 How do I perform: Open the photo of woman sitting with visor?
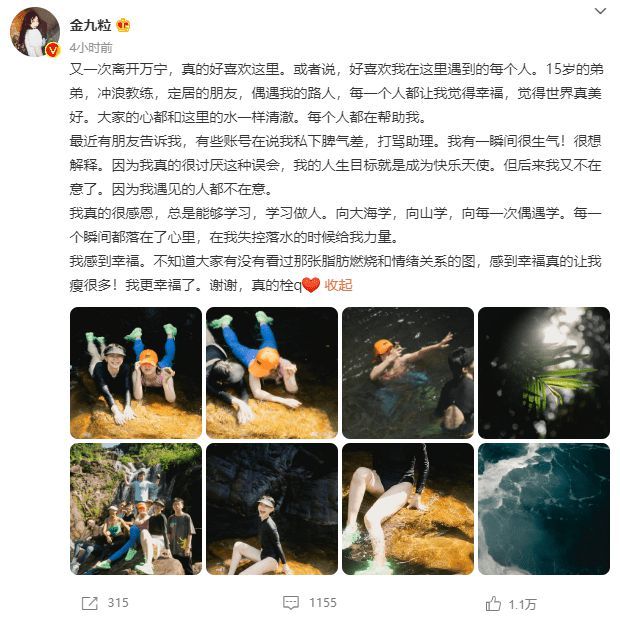[272, 509]
